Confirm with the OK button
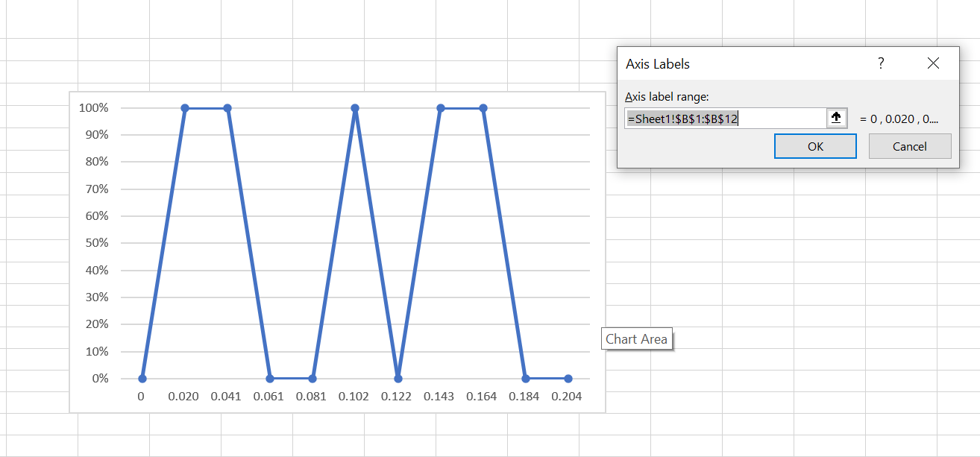The image size is (980, 457). click(x=815, y=146)
